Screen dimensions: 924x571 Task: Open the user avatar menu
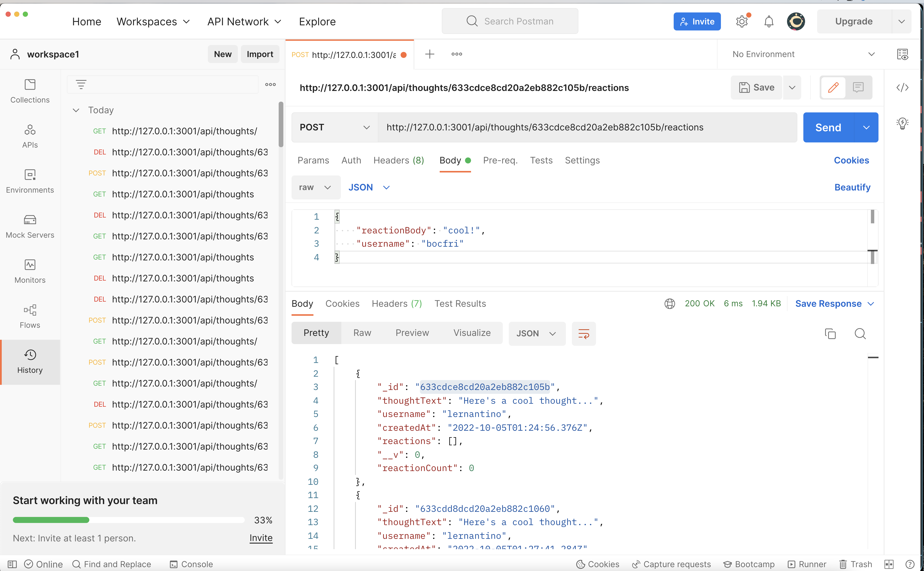click(x=796, y=21)
